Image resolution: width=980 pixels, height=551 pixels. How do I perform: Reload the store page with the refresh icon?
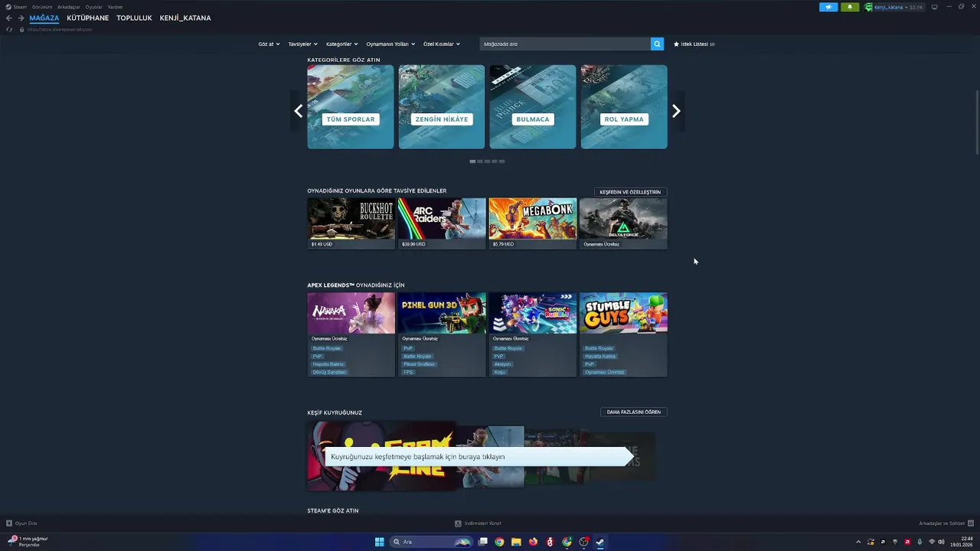click(x=9, y=29)
